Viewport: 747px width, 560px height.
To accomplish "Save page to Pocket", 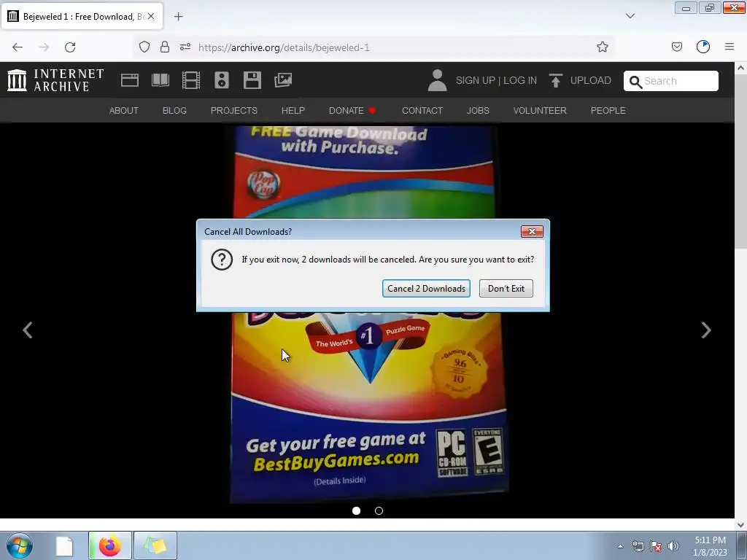I will point(677,47).
